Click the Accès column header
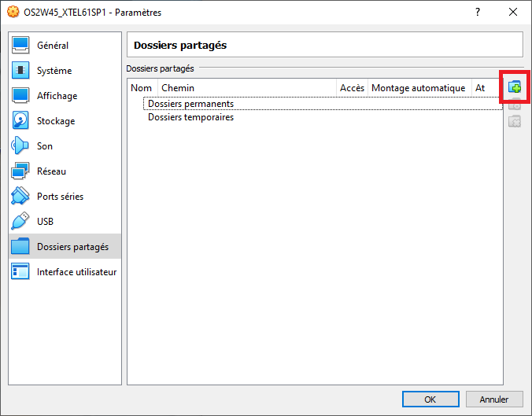The width and height of the screenshot is (532, 416). coord(352,88)
